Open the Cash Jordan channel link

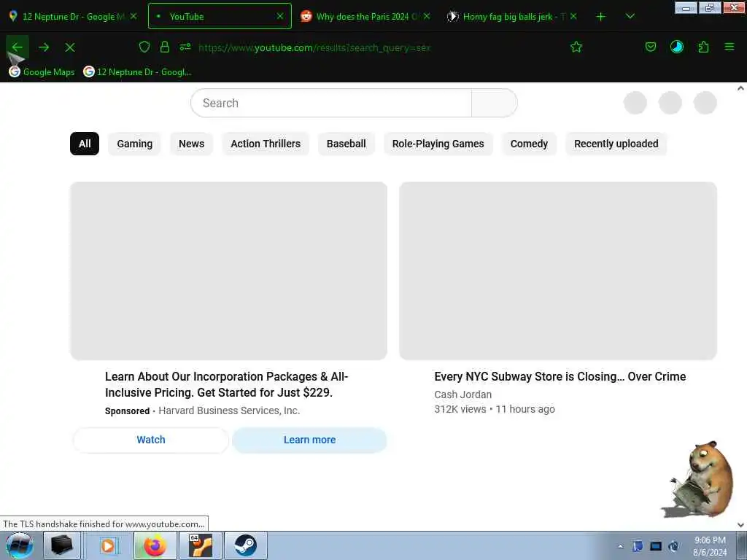[x=462, y=394]
